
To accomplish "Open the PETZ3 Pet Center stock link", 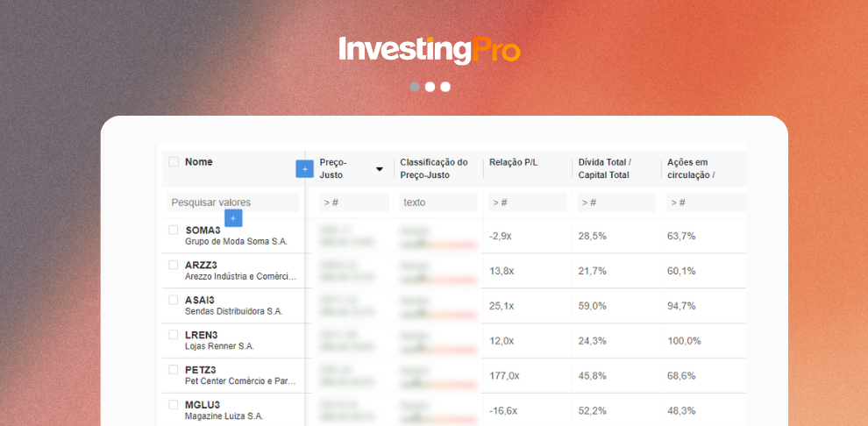I will click(241, 375).
